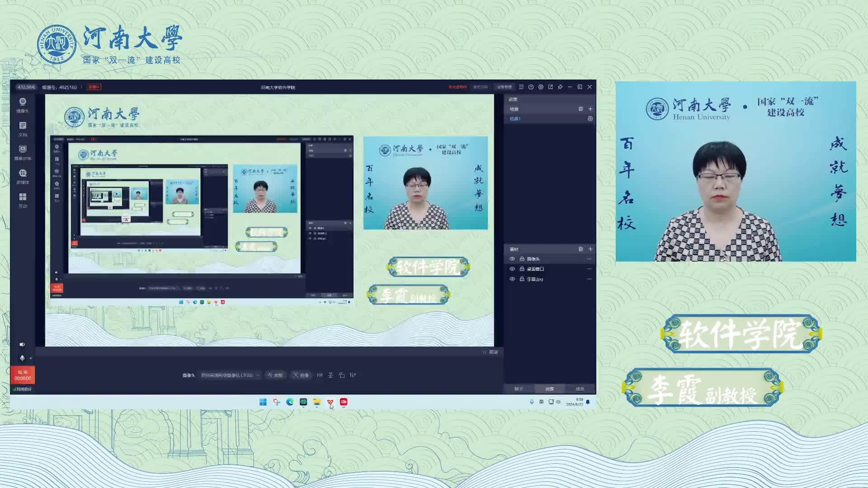Expand microphone options arrow beside mic icon
This screenshot has width=868, height=488.
tap(31, 358)
